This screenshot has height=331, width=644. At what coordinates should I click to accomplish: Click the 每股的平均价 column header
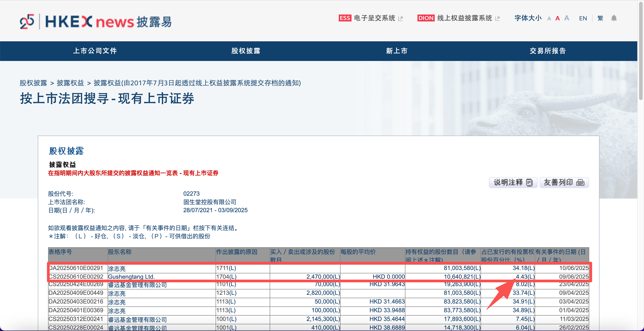tap(358, 252)
